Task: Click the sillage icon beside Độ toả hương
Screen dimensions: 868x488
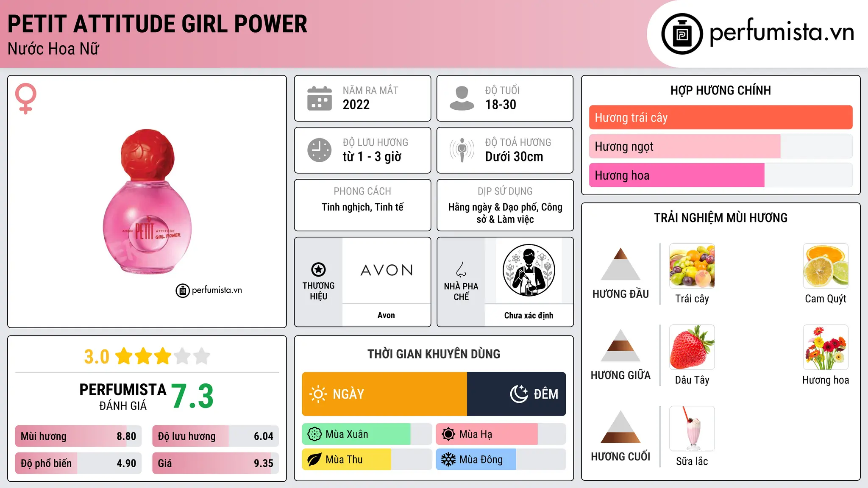Action: point(462,150)
